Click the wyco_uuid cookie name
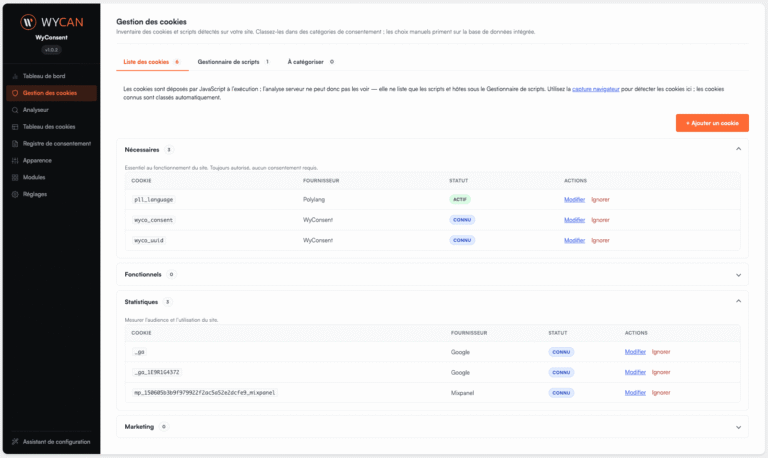The width and height of the screenshot is (768, 458). 149,240
